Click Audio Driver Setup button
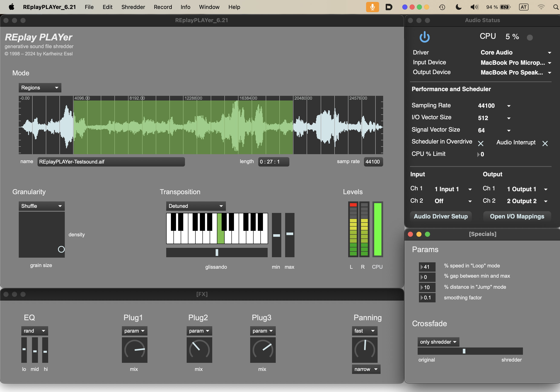The height and width of the screenshot is (392, 560). (x=440, y=216)
